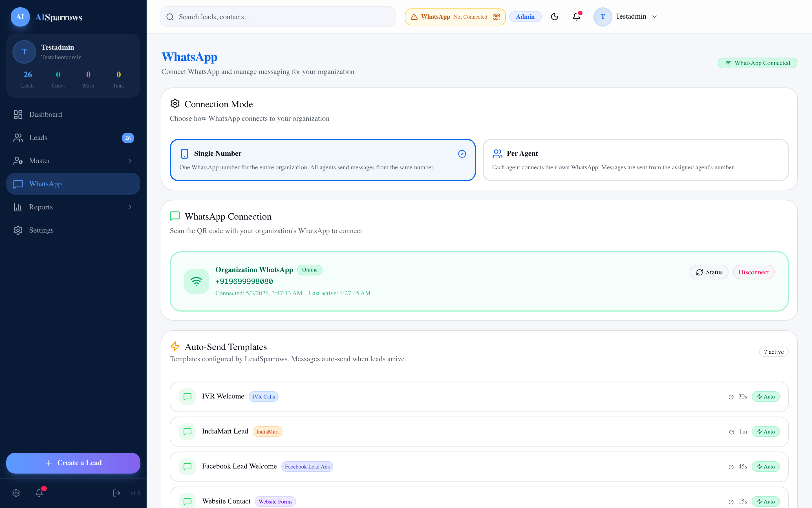Image resolution: width=812 pixels, height=508 pixels.
Task: Click Facebook Lead Welcome message icon
Action: (187, 467)
